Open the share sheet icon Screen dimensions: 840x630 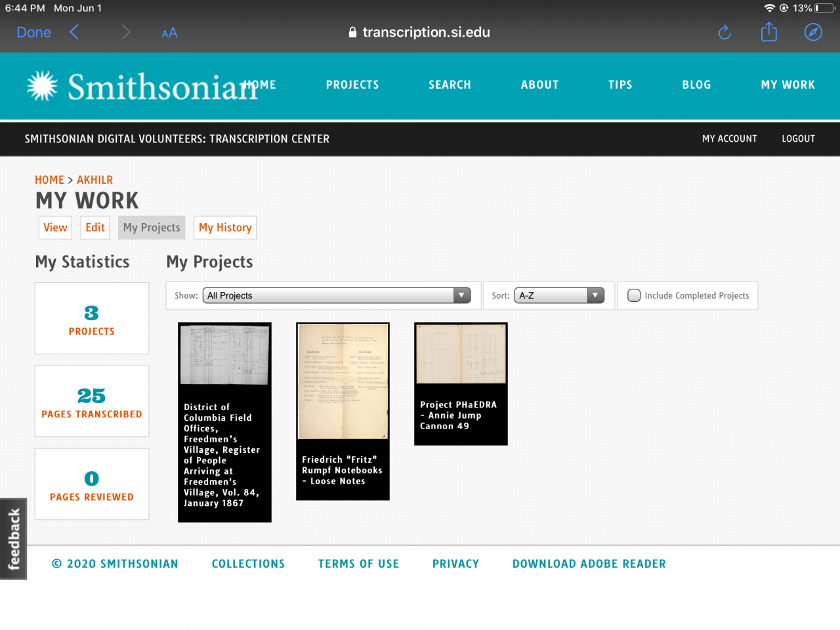(x=769, y=31)
